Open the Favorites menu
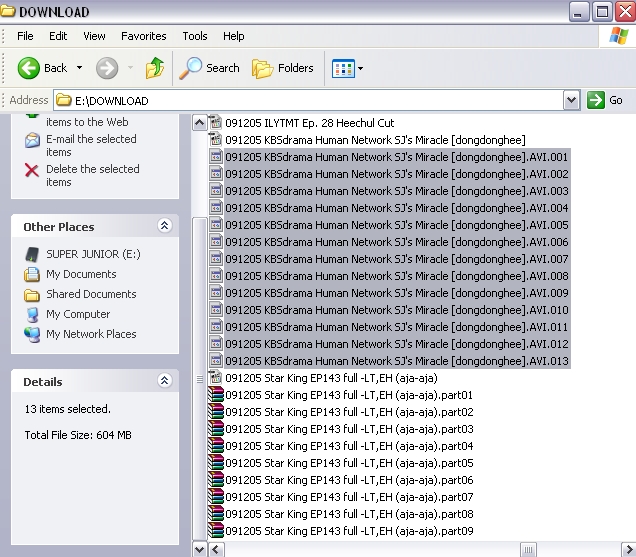Viewport: 636px width, 557px height. [x=144, y=36]
